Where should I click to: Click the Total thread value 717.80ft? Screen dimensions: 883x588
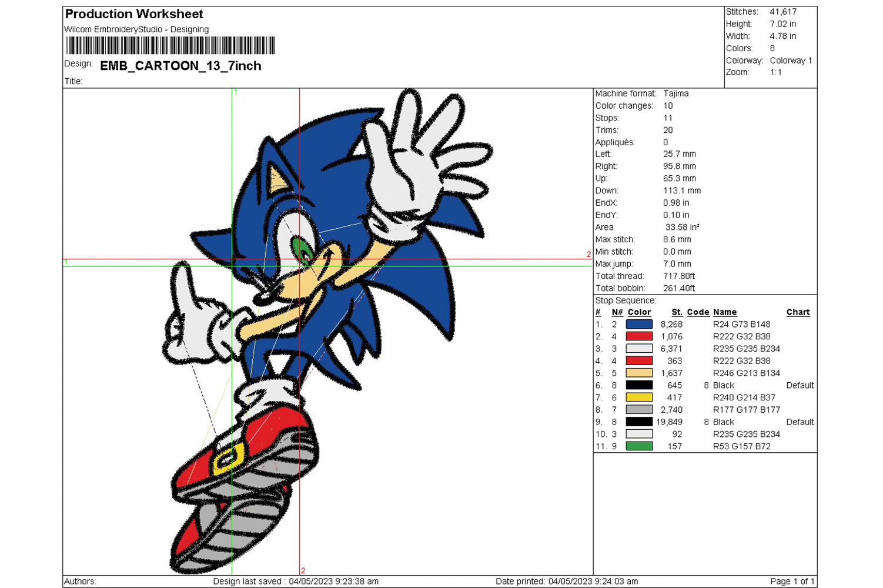(x=679, y=276)
